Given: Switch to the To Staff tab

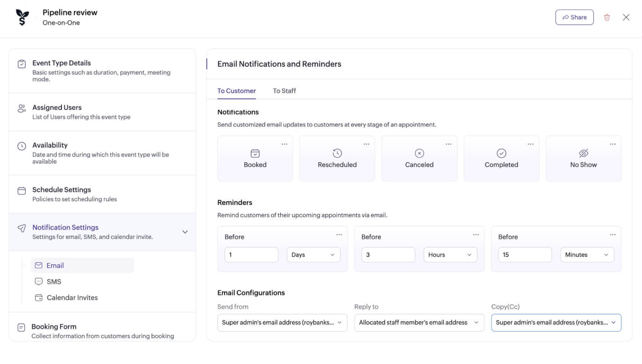Looking at the screenshot, I should pyautogui.click(x=284, y=90).
